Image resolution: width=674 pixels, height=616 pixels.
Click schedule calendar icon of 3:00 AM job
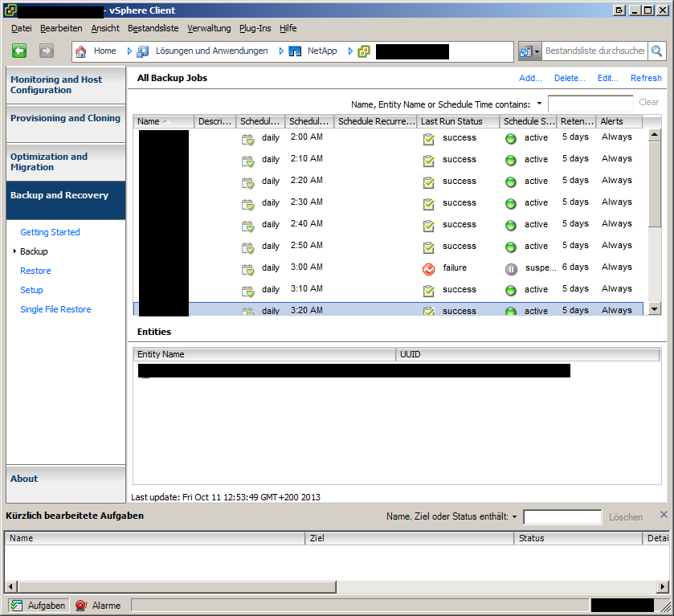coord(247,270)
